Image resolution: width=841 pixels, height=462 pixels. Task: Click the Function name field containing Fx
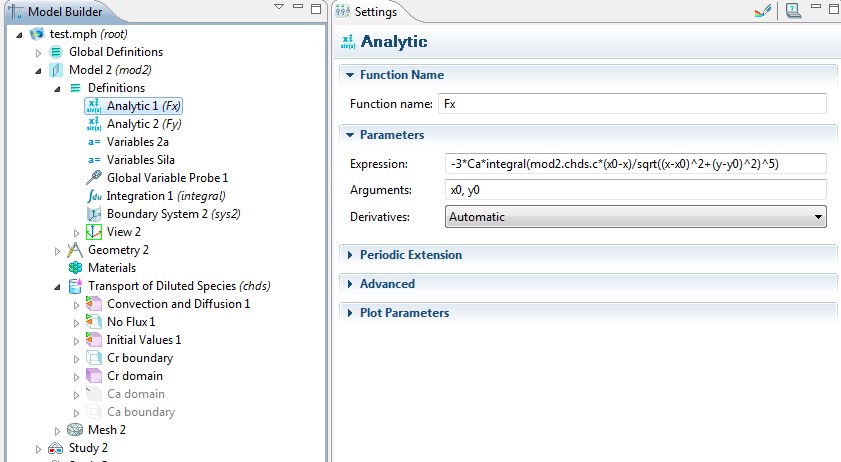[x=632, y=104]
